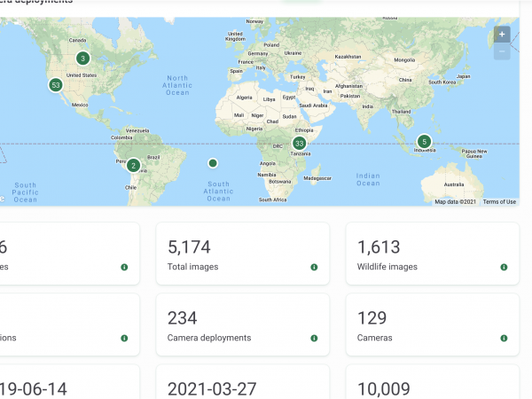Click the 234 camera deployments value
The height and width of the screenshot is (399, 532).
tap(182, 318)
